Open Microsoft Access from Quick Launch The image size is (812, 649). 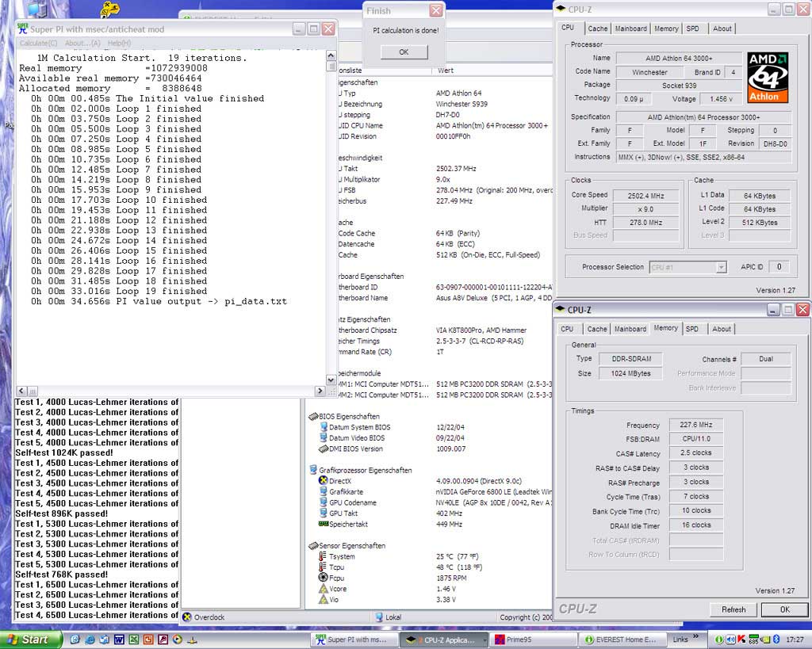tap(163, 639)
